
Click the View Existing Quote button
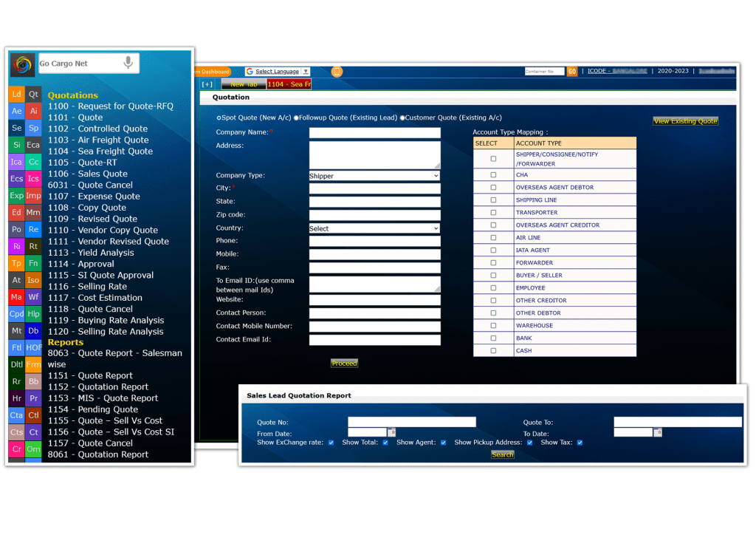(685, 121)
